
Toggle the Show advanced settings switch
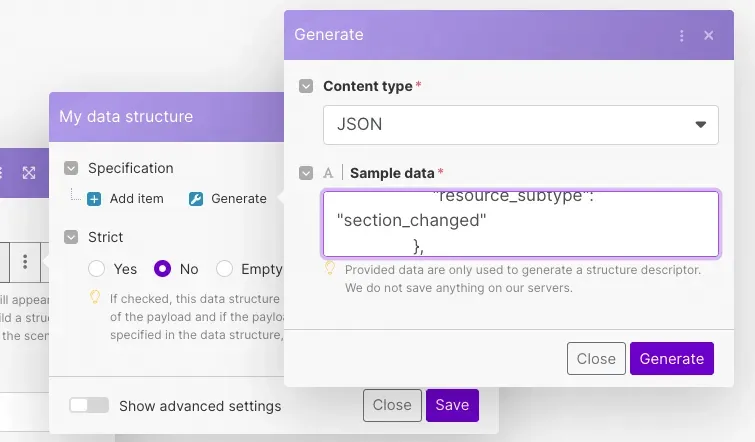pos(89,405)
